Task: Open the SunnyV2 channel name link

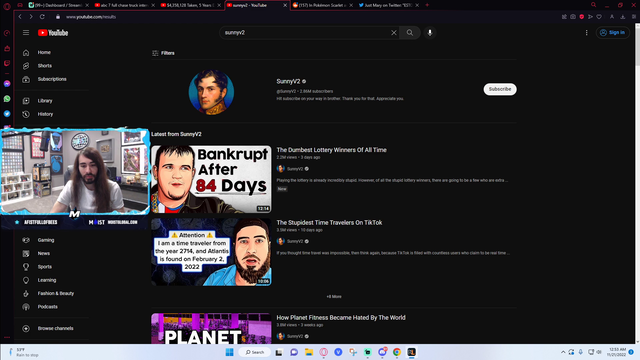Action: point(288,81)
